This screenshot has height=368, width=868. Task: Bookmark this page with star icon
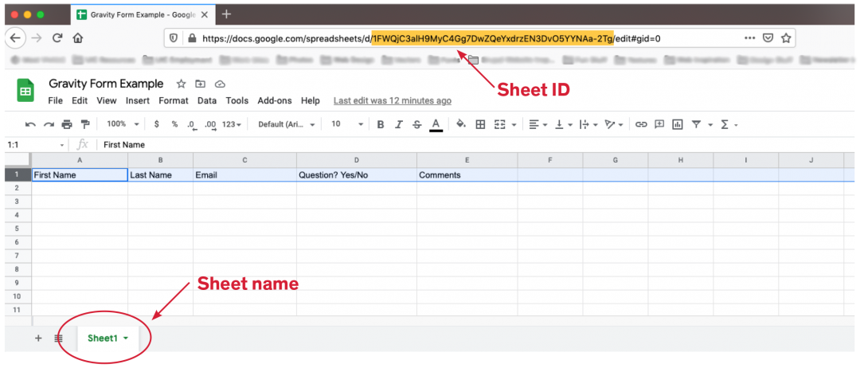[x=785, y=38]
